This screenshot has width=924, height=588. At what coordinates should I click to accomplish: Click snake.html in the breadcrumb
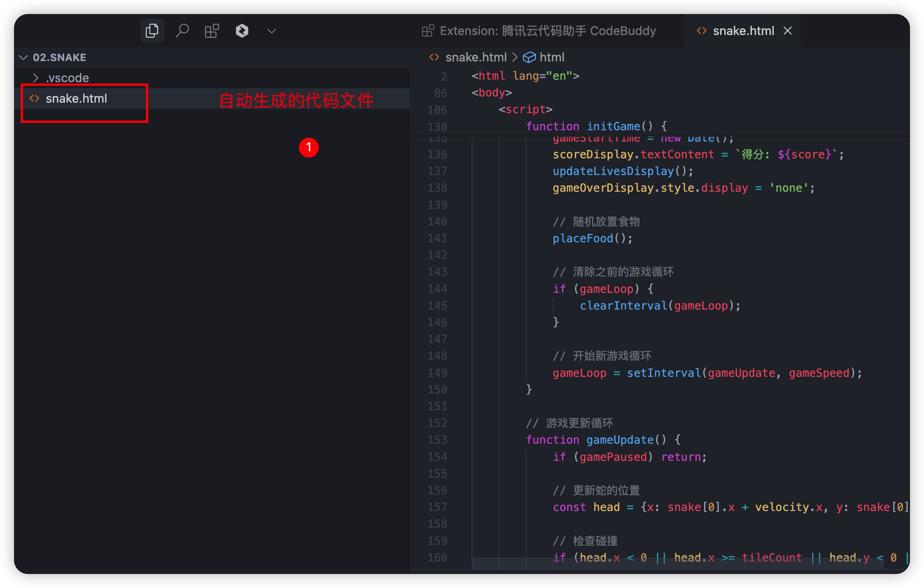(476, 58)
